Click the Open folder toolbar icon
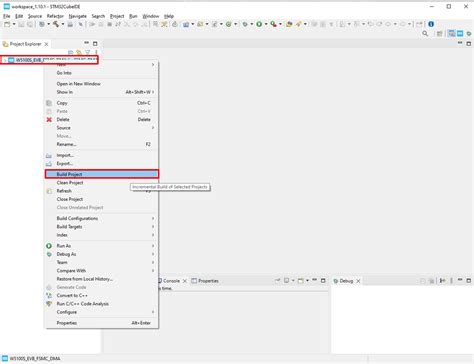Viewport: 474px width, 364px height. pyautogui.click(x=289, y=24)
